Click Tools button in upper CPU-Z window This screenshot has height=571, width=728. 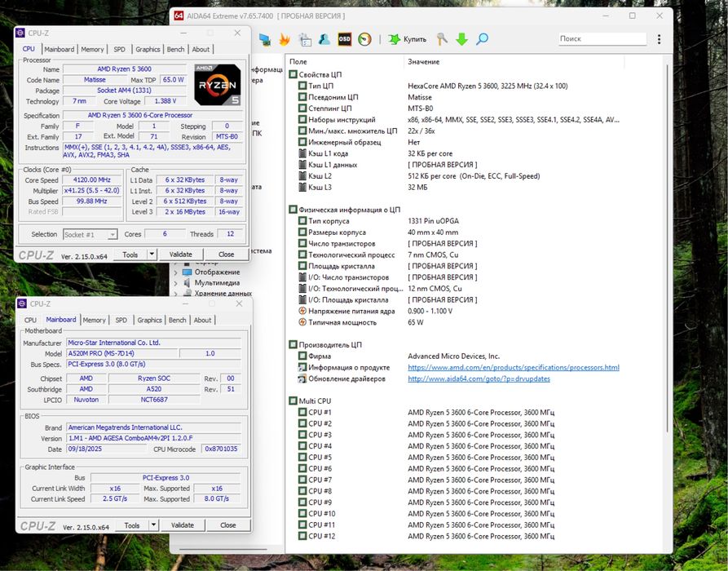point(130,255)
